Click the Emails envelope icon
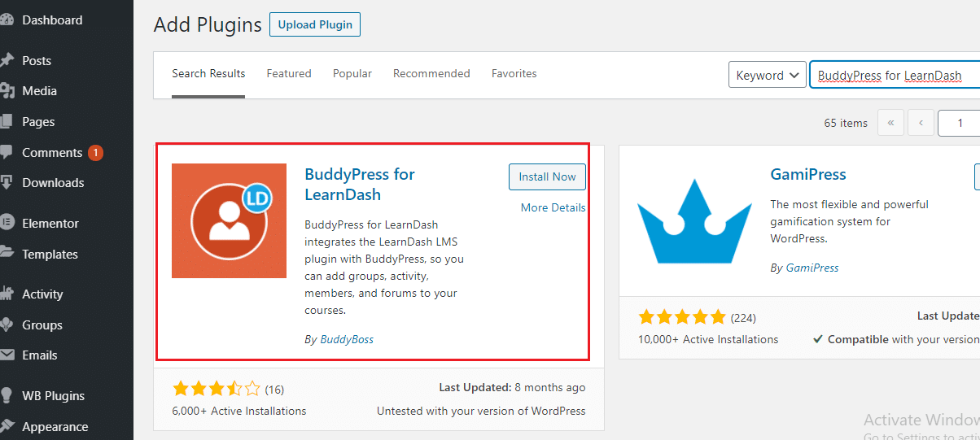 pyautogui.click(x=7, y=355)
